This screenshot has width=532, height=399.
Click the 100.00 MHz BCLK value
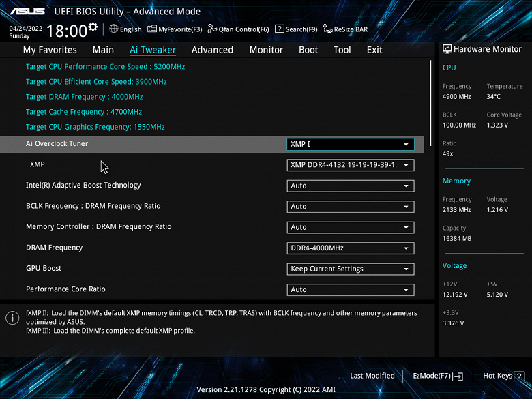[x=460, y=125]
